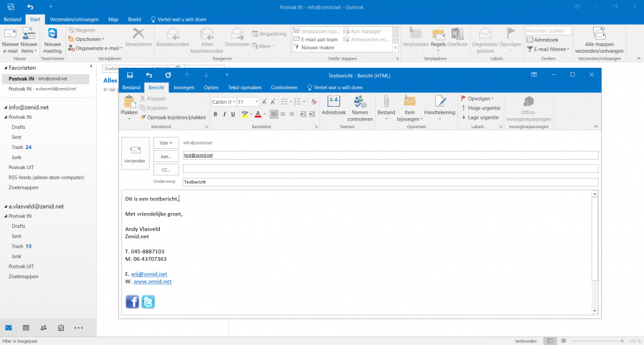Open the Opties tab in message
The width and height of the screenshot is (644, 345).
click(x=211, y=87)
